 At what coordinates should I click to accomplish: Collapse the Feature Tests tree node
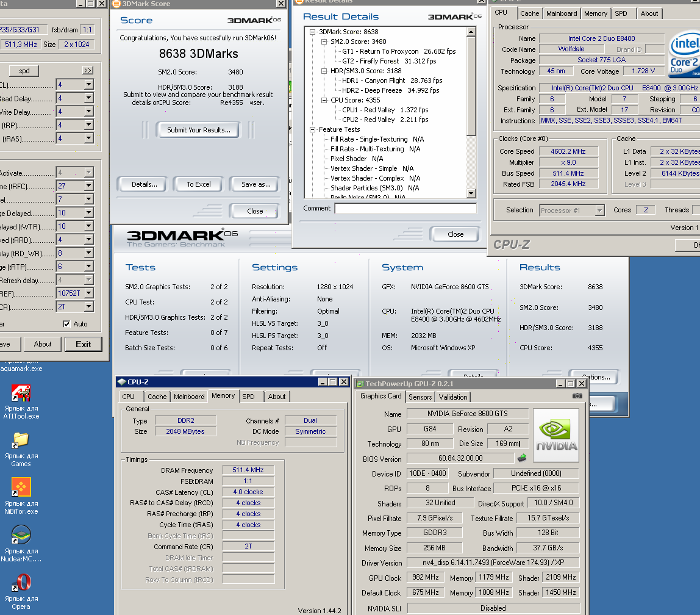pyautogui.click(x=312, y=129)
